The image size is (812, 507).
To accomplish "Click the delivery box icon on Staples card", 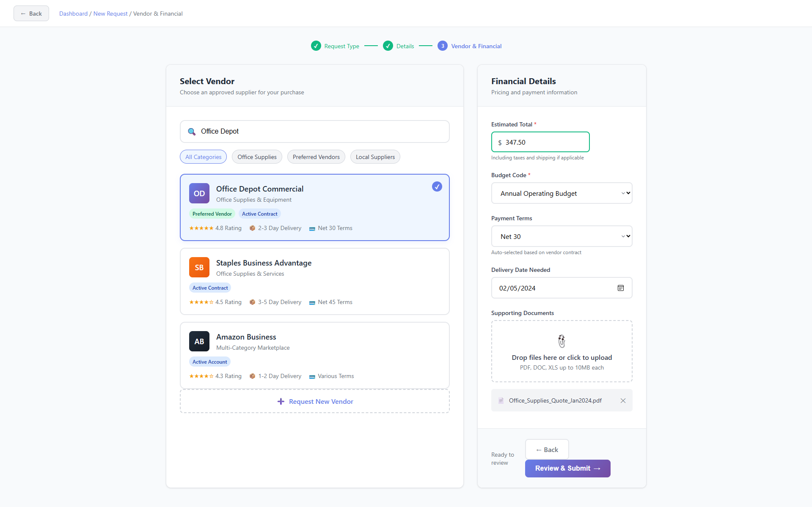I will (x=252, y=302).
